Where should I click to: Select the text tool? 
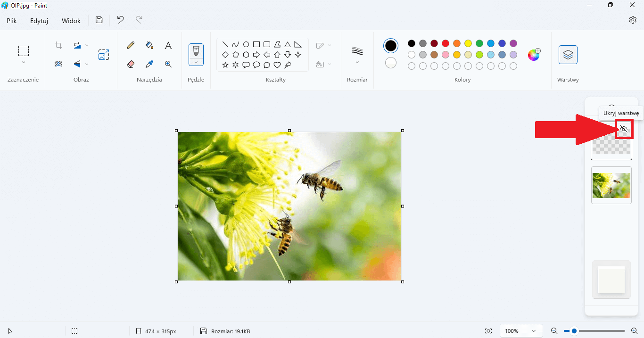[x=168, y=45]
